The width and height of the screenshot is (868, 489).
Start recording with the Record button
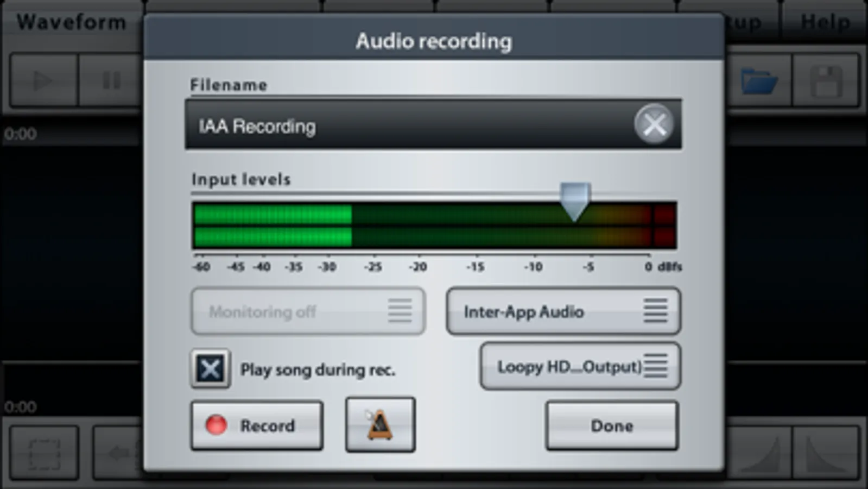pos(257,425)
